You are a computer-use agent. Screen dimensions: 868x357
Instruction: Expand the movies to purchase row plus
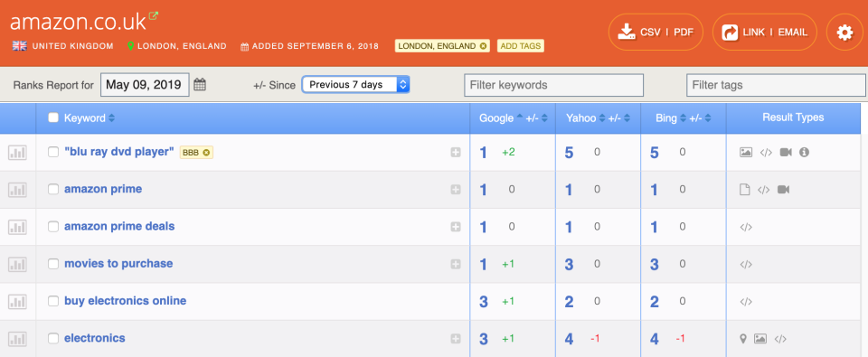pyautogui.click(x=455, y=265)
